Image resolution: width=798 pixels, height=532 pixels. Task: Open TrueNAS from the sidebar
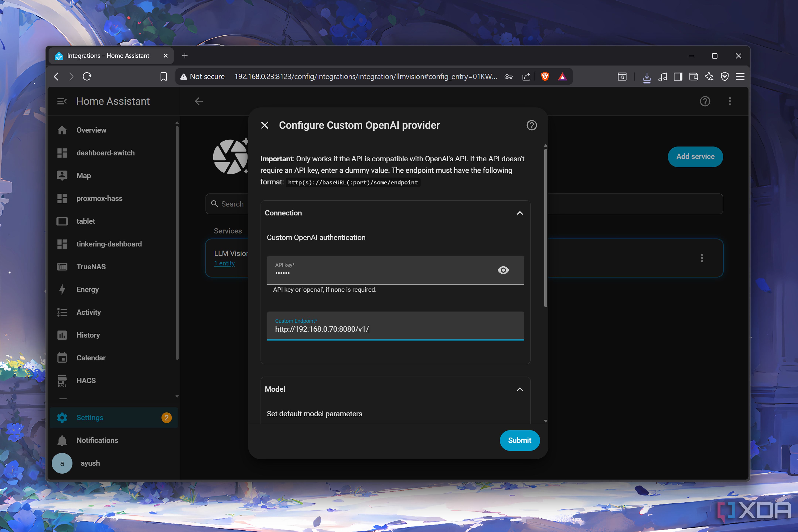tap(114, 267)
